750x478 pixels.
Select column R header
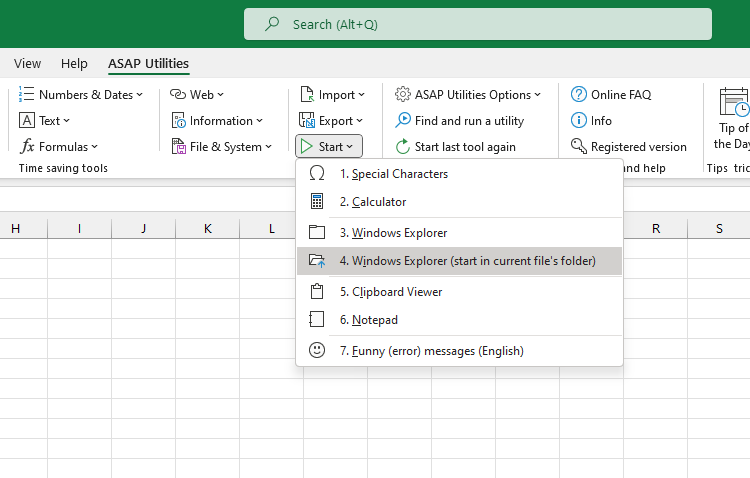(x=656, y=229)
